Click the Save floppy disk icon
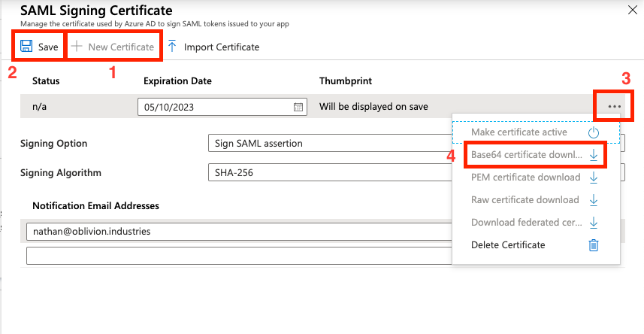The height and width of the screenshot is (334, 644). (x=26, y=47)
